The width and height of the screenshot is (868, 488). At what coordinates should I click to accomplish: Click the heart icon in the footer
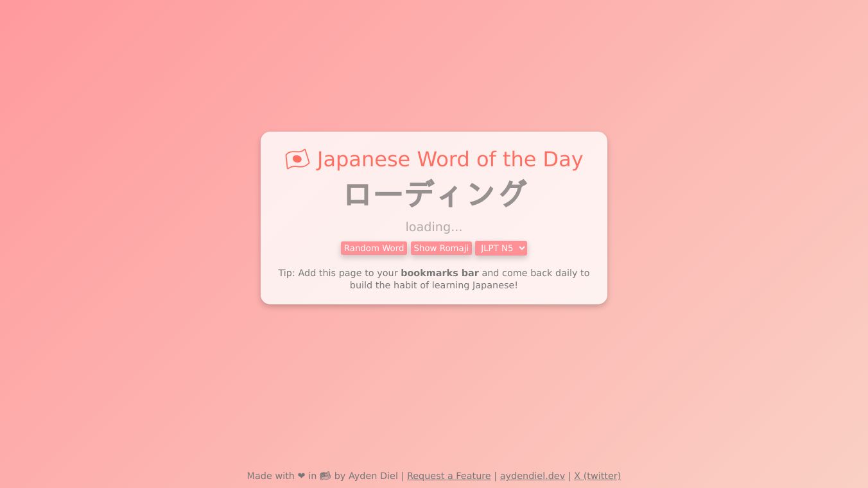coord(301,476)
